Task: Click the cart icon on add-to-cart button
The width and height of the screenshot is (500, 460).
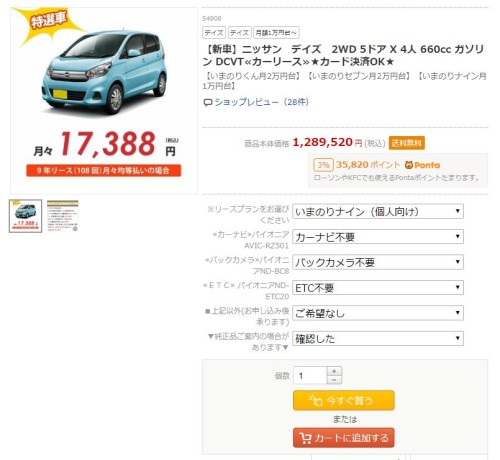Action: pyautogui.click(x=305, y=438)
